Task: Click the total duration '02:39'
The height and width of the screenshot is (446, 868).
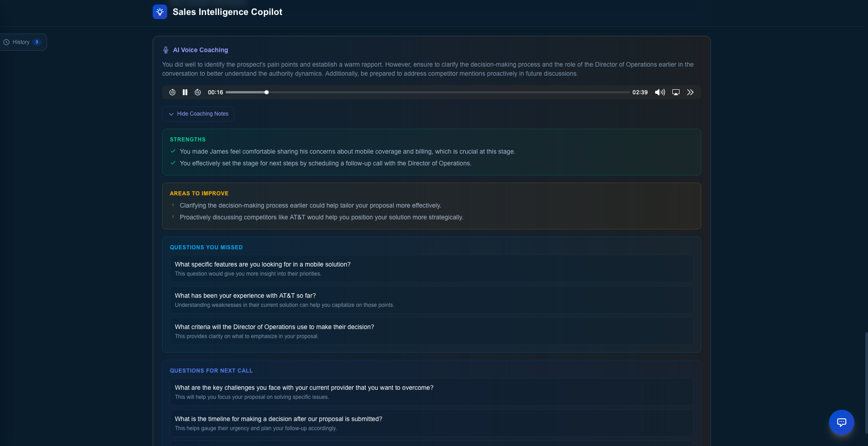Action: click(640, 92)
